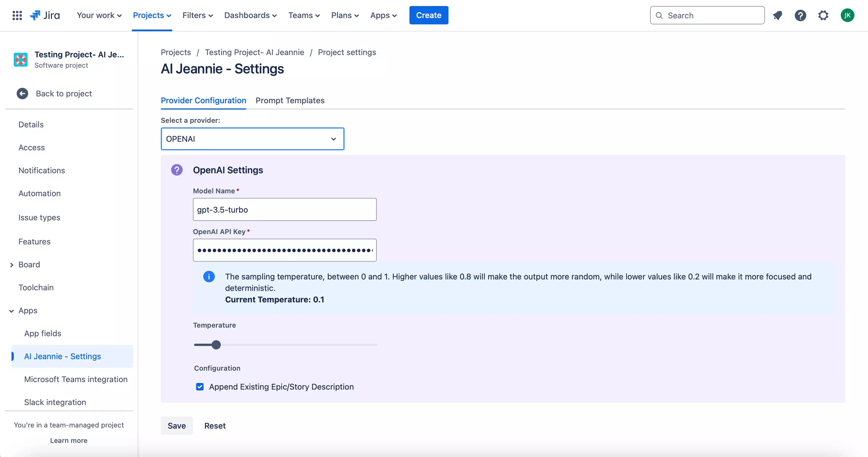Click the Temperature slider handle
This screenshot has height=457, width=868.
pyautogui.click(x=216, y=345)
